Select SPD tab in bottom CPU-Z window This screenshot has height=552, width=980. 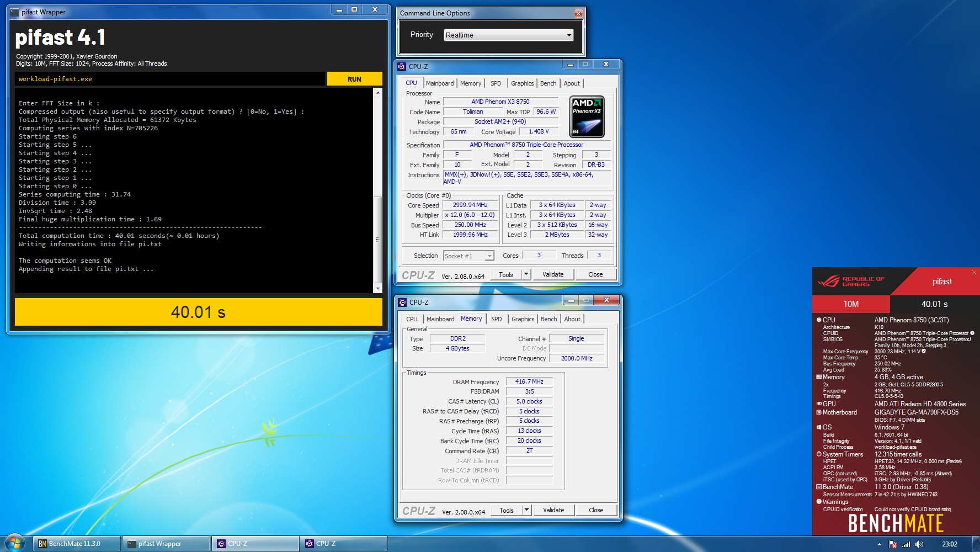coord(497,319)
